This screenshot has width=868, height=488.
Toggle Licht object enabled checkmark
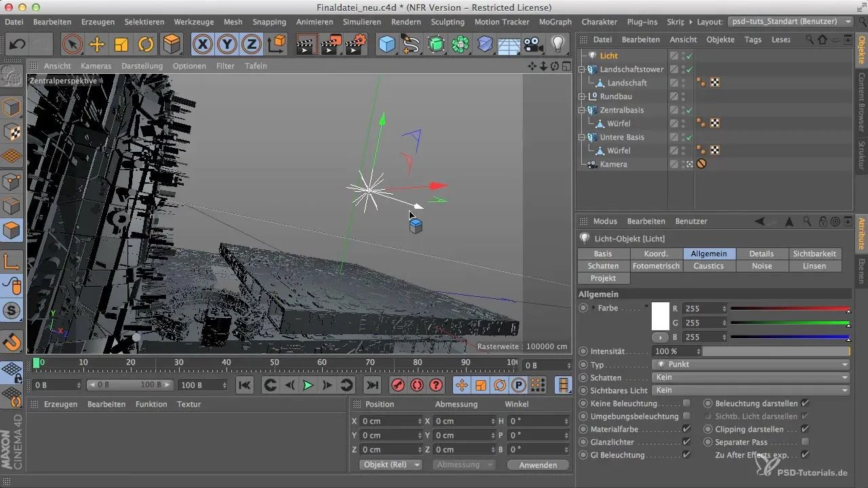(689, 56)
